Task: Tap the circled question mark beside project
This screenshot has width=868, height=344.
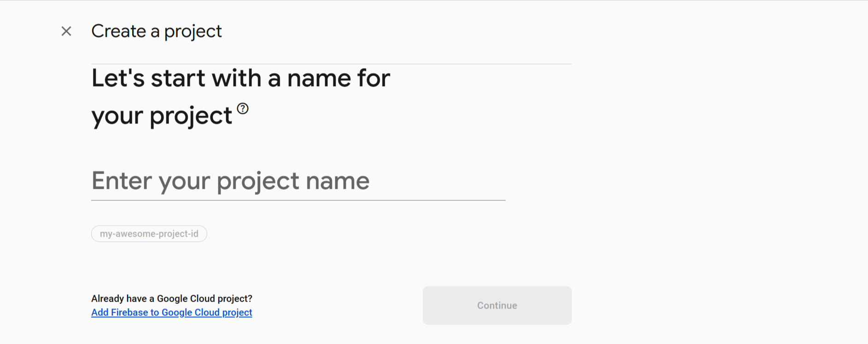Action: (243, 109)
